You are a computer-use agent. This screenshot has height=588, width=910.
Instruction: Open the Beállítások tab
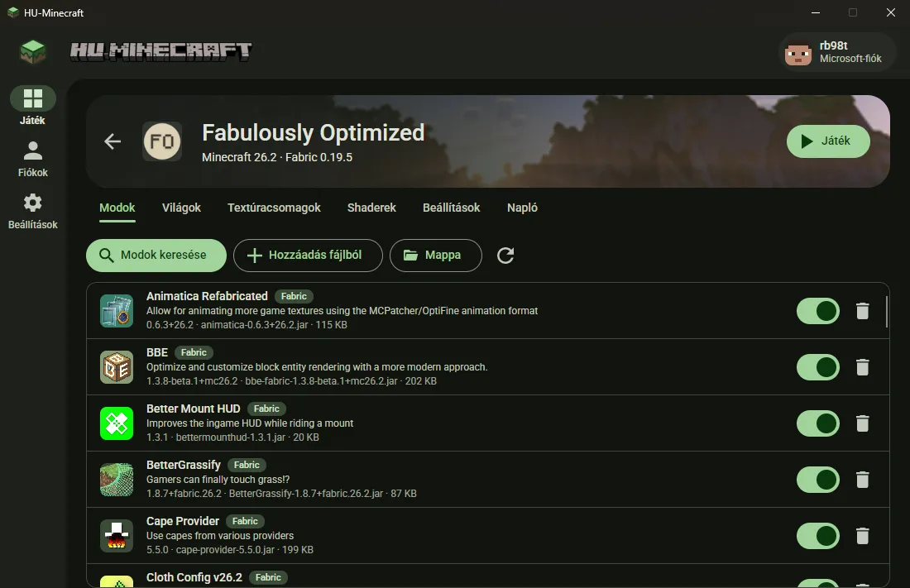click(x=451, y=208)
